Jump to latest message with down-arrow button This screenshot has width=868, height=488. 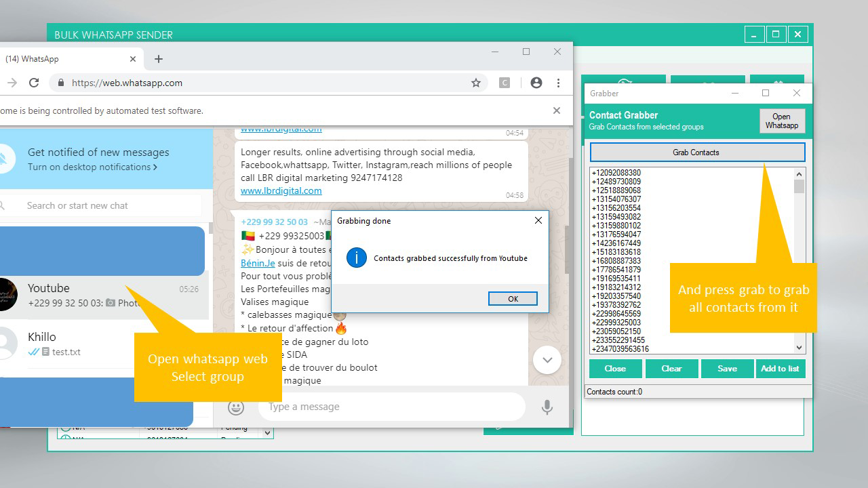click(x=547, y=360)
